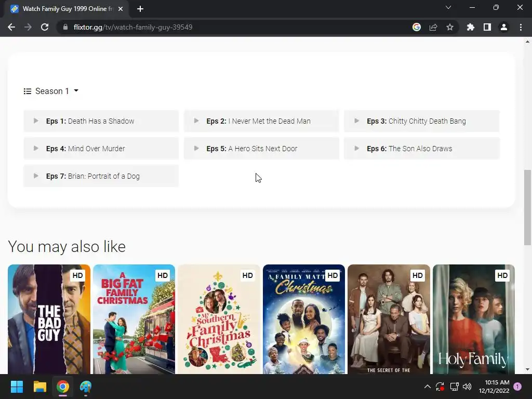
Task: Close the Watch Family Guy tab
Action: pos(121,9)
